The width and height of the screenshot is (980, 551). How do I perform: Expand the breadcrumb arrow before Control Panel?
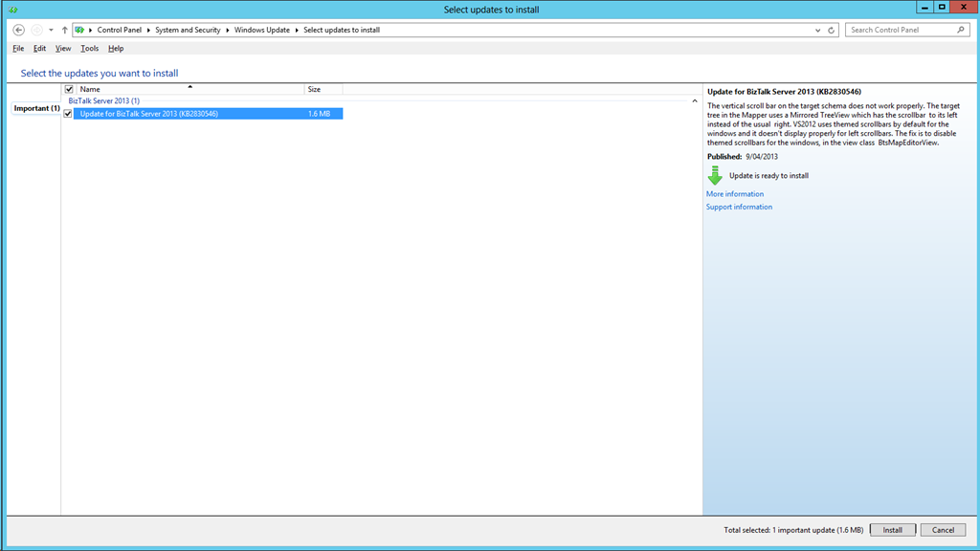click(x=91, y=30)
